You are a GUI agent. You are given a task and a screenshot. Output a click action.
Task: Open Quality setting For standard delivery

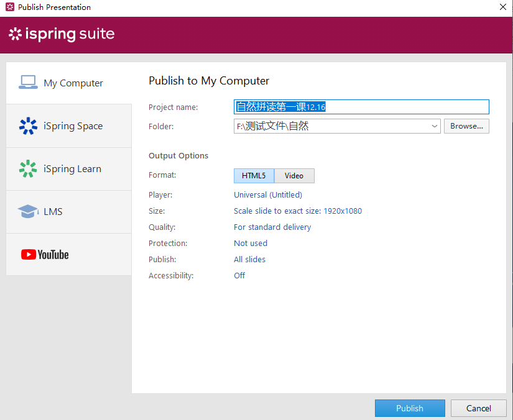click(x=272, y=227)
